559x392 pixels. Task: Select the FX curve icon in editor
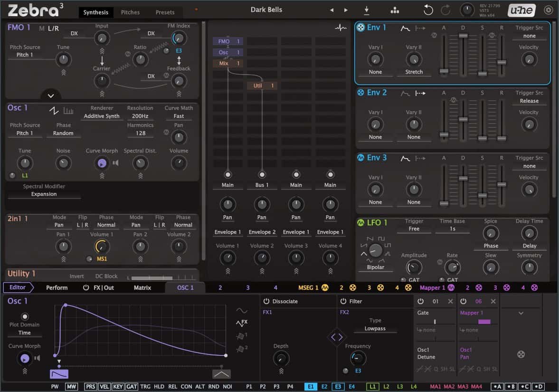point(242,323)
